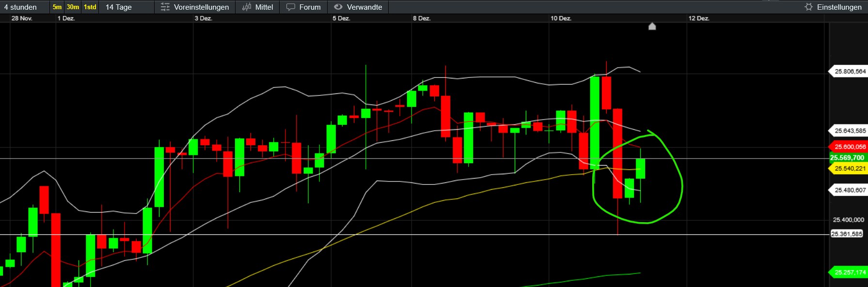Click the 25.361,585 horizontal line price label

tap(847, 234)
